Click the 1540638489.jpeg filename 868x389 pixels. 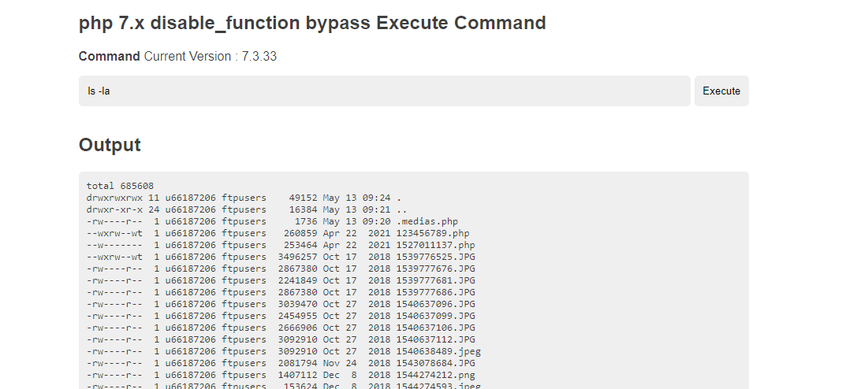tap(438, 351)
